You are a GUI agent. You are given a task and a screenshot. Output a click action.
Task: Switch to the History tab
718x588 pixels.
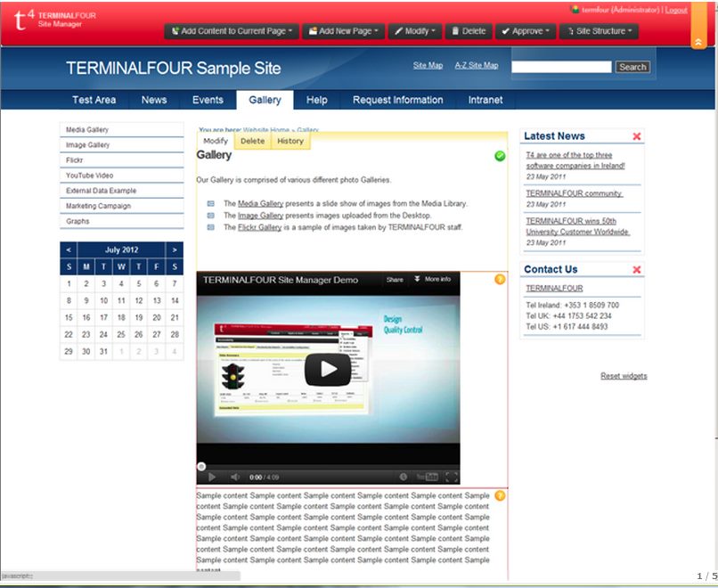[290, 141]
